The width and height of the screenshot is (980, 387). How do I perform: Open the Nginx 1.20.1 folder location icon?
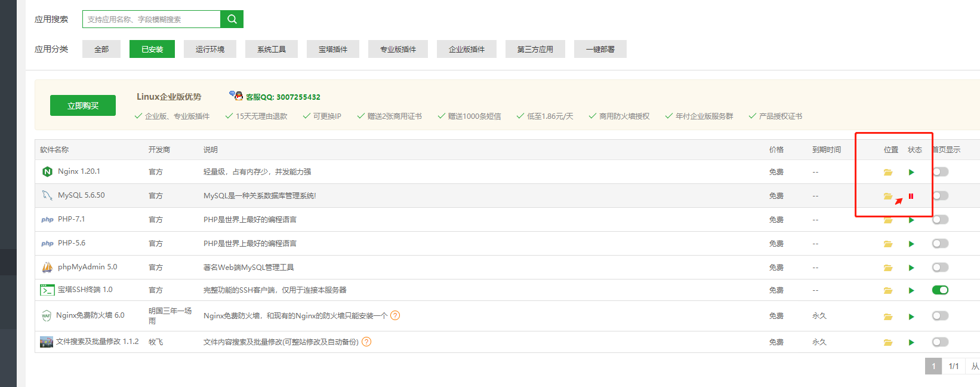coord(888,172)
